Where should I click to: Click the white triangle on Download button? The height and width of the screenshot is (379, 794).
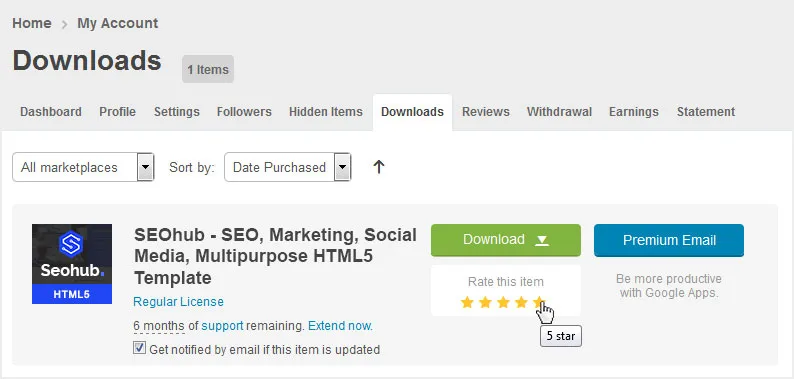[x=542, y=240]
